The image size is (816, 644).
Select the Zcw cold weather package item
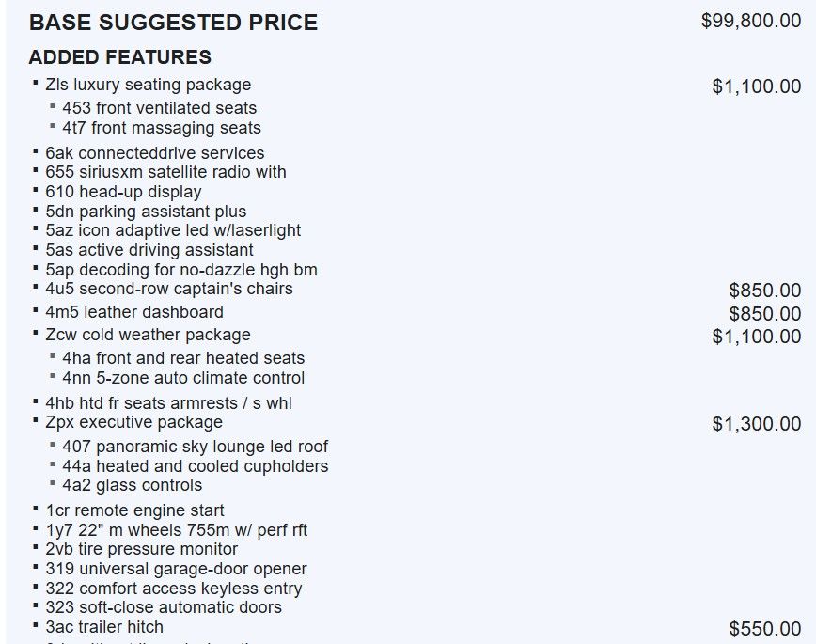(x=148, y=335)
